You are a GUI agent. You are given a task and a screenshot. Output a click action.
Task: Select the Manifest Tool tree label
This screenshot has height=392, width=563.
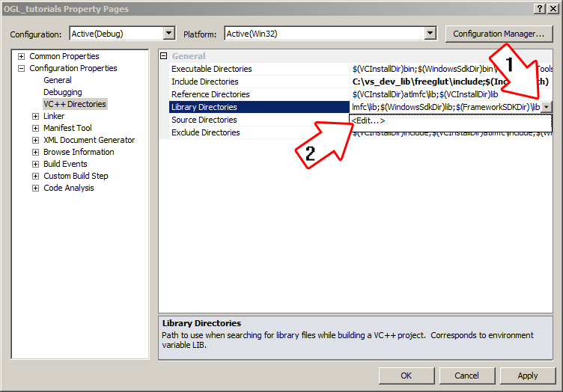click(x=67, y=128)
